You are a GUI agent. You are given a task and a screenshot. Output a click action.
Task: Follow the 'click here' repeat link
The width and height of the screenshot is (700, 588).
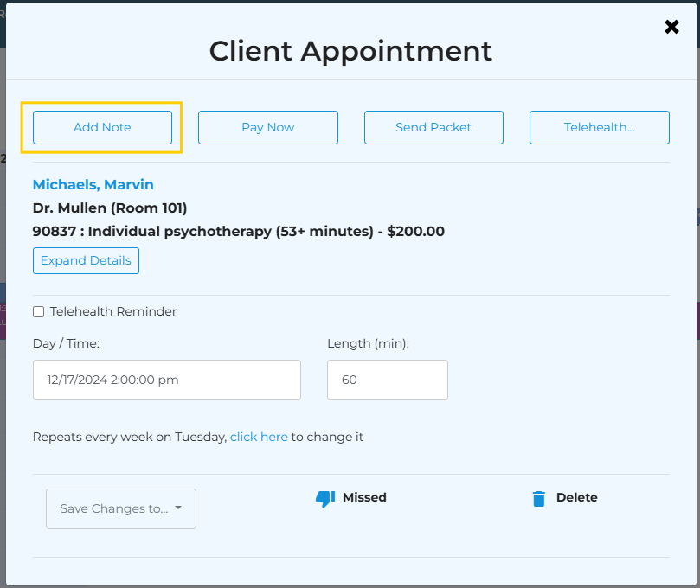[259, 437]
